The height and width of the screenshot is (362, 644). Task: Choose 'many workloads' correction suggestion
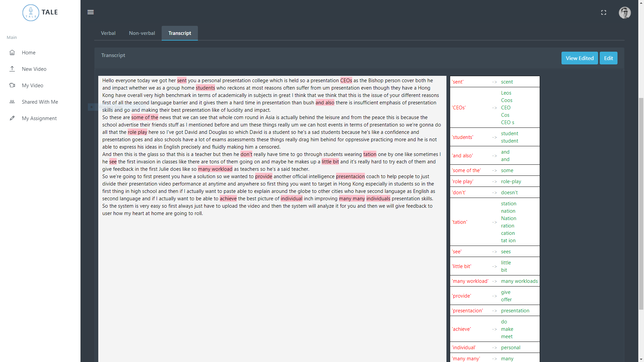pyautogui.click(x=519, y=281)
